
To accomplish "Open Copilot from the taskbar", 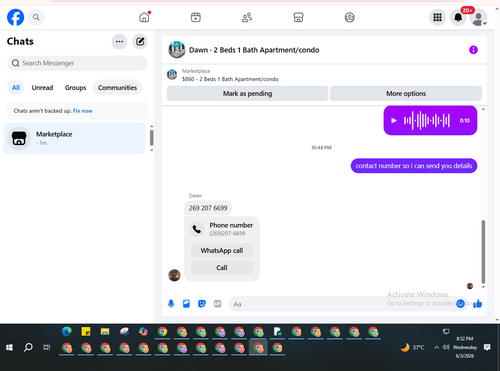I will 143,331.
